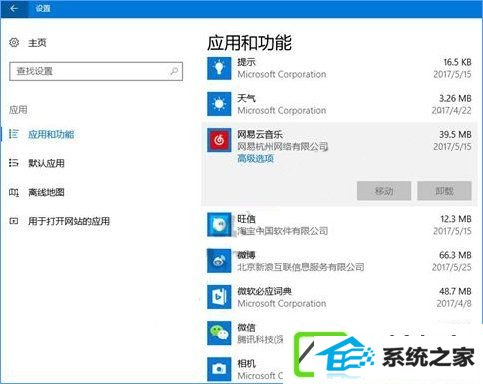Click the 48.7 MB size value

tap(455, 291)
